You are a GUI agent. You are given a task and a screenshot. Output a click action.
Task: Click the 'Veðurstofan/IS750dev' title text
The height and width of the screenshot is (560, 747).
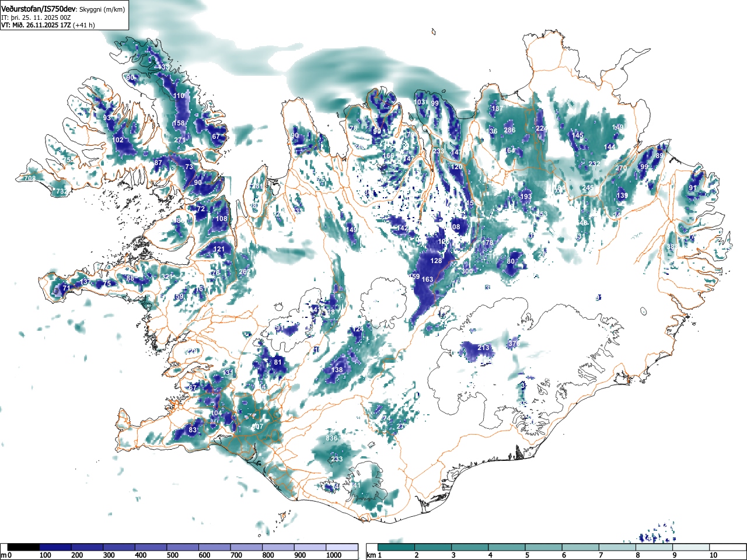[39, 9]
